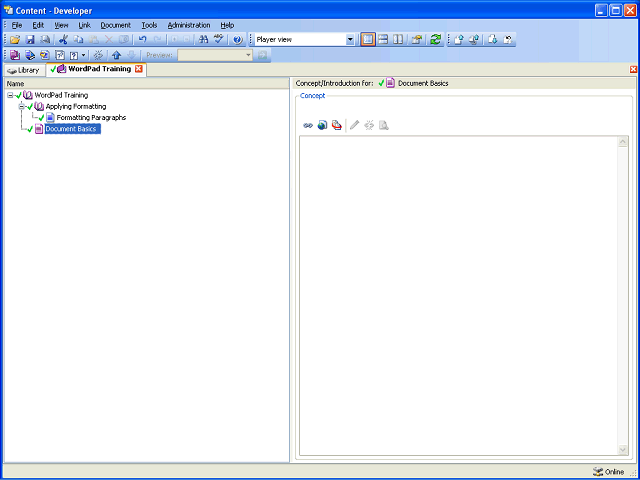Select WordPad Training root in outline
The image size is (640, 480).
61,95
